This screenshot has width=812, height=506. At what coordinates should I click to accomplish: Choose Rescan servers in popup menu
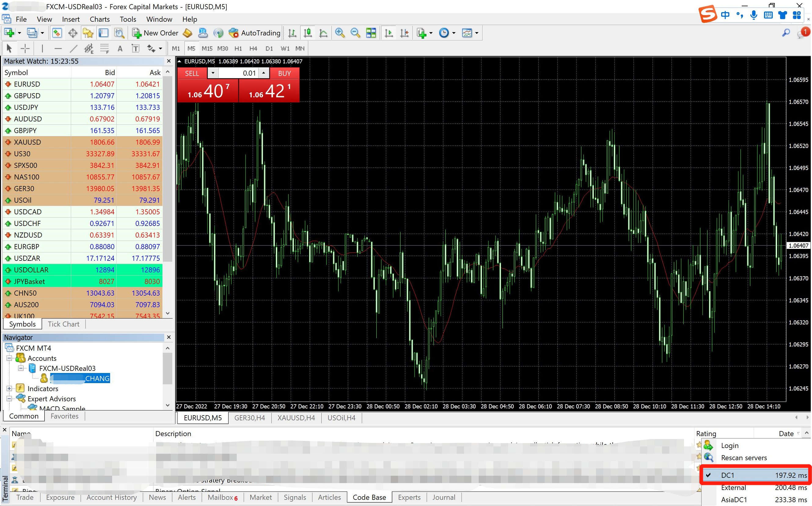click(757, 457)
